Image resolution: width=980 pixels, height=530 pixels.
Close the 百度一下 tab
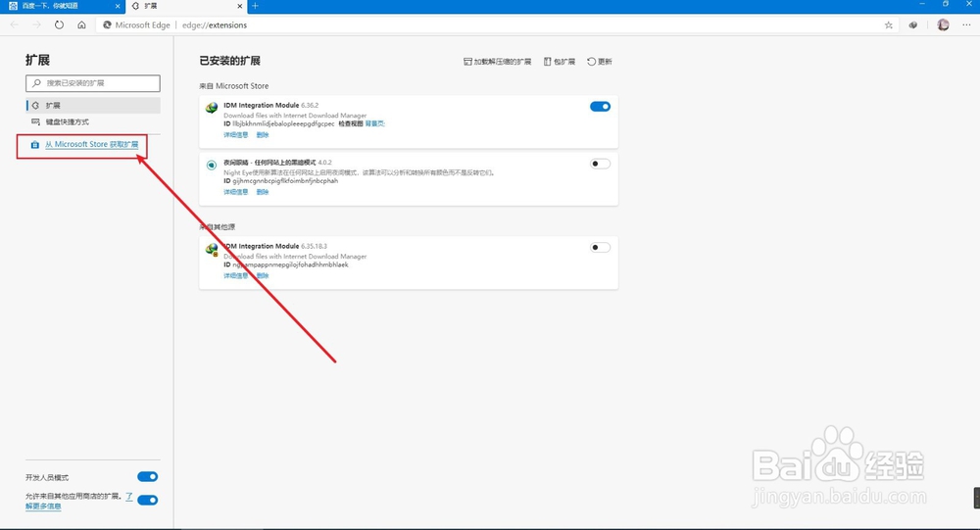tap(118, 6)
